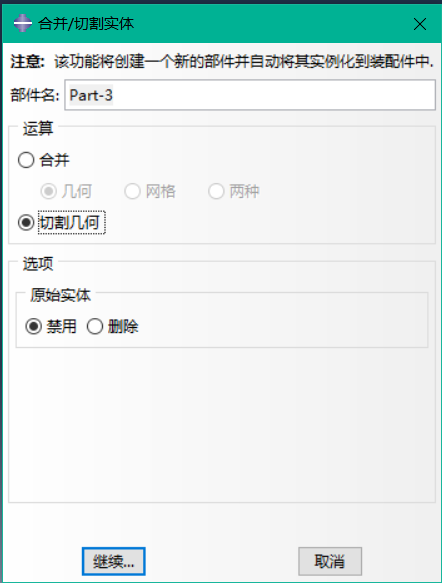Select the 两种 merge type radio button
The image size is (442, 583).
coord(216,191)
